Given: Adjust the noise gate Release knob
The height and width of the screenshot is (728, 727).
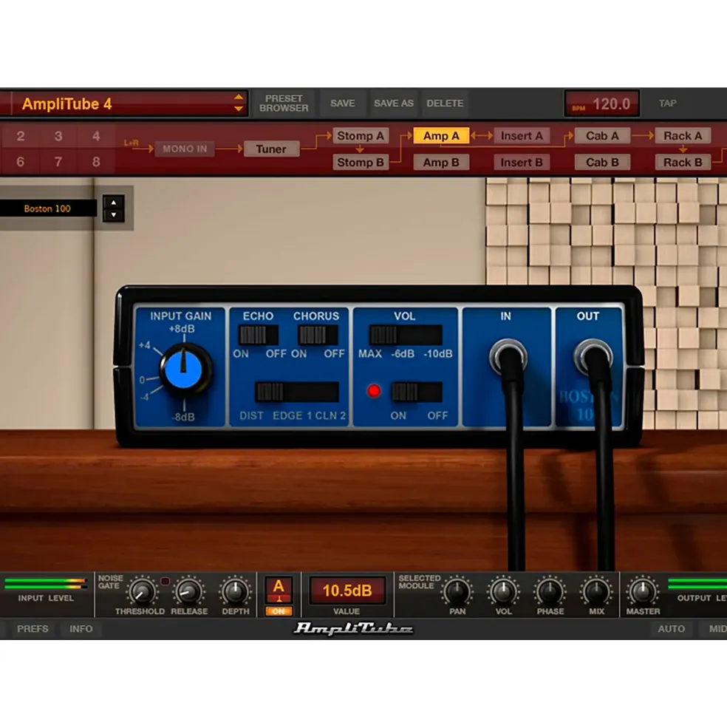Looking at the screenshot, I should coord(189,591).
